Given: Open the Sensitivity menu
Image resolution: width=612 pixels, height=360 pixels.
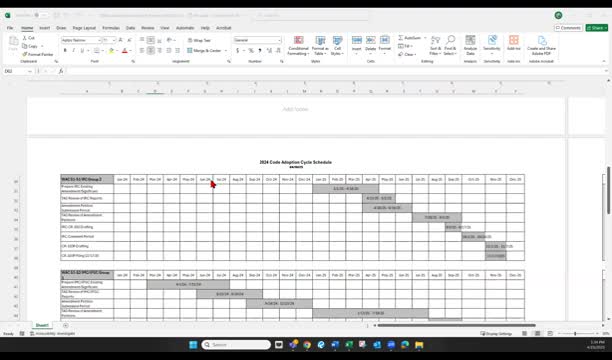Looking at the screenshot, I should (x=492, y=45).
